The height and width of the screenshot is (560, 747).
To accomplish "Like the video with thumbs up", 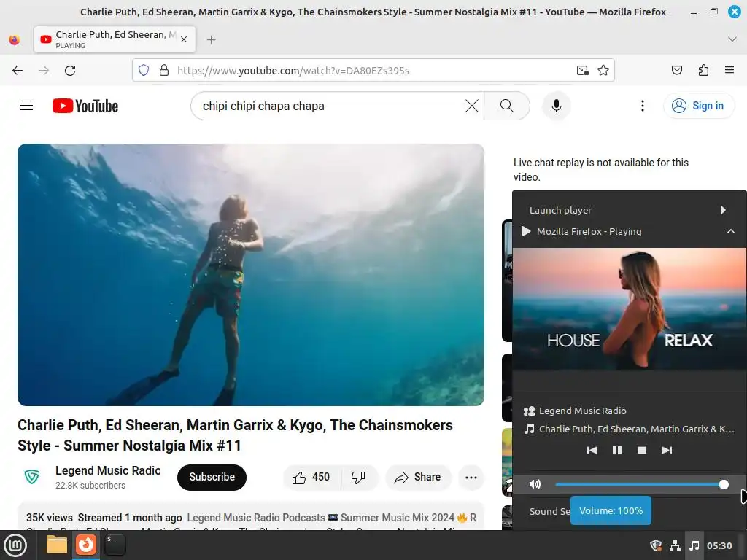I will [x=311, y=477].
